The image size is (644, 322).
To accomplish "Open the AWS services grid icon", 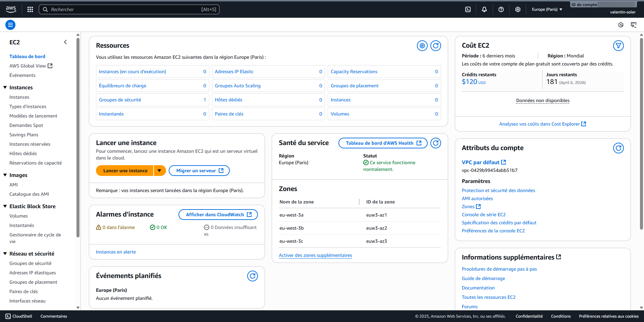I will tap(30, 9).
